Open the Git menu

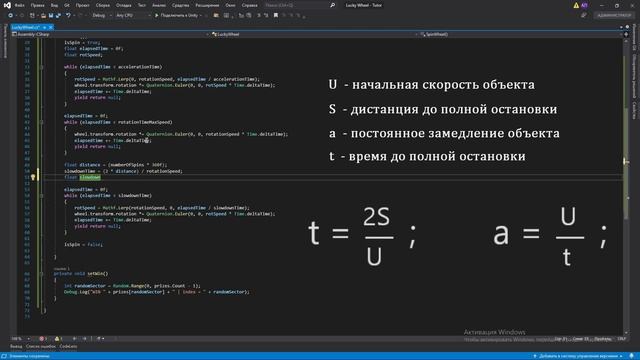[67, 5]
